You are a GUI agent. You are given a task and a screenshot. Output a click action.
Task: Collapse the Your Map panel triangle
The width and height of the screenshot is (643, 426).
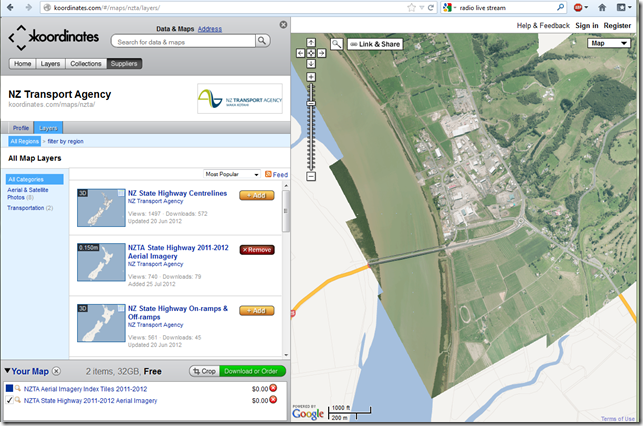(7, 371)
